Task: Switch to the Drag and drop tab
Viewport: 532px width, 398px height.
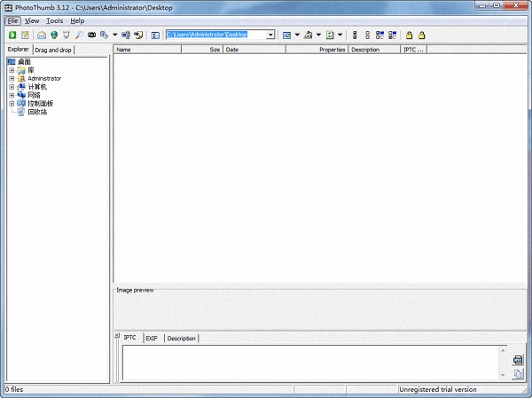Action: (53, 51)
